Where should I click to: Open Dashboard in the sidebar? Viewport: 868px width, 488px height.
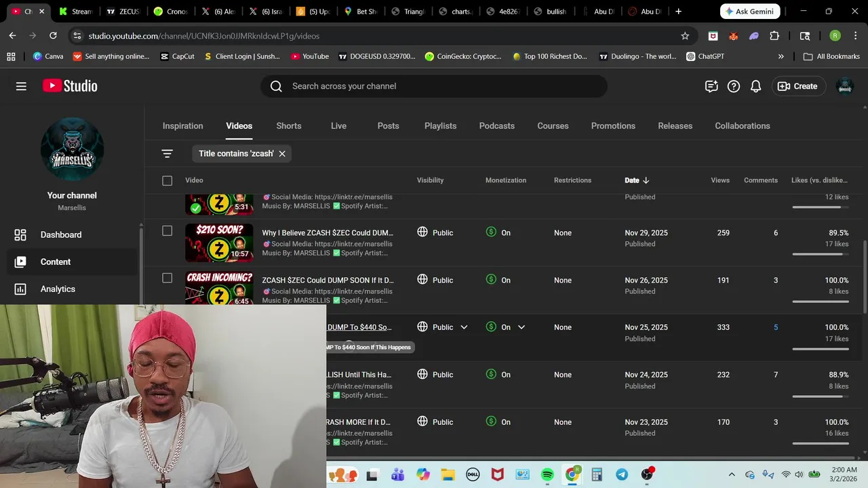(x=71, y=235)
